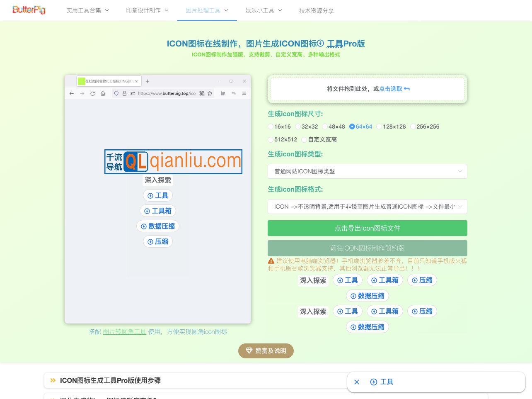Click the 数据压缩 icon at the bottom row
Image resolution: width=532 pixels, height=399 pixels.
(368, 327)
